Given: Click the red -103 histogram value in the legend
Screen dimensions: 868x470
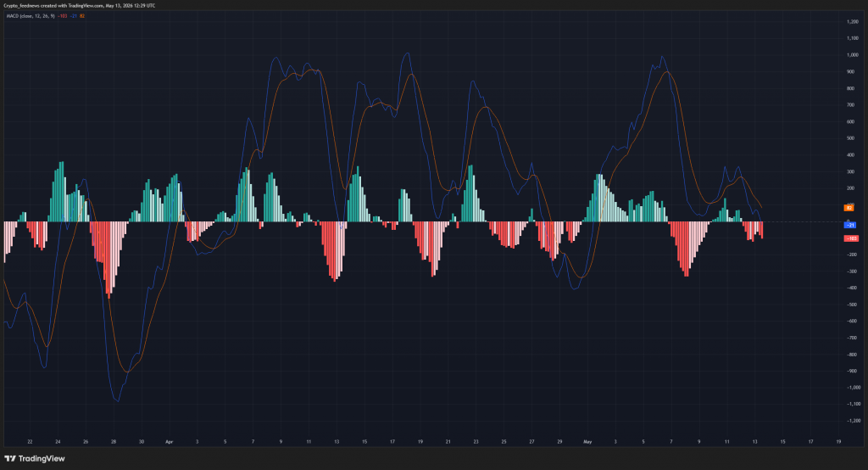Looking at the screenshot, I should (63, 16).
